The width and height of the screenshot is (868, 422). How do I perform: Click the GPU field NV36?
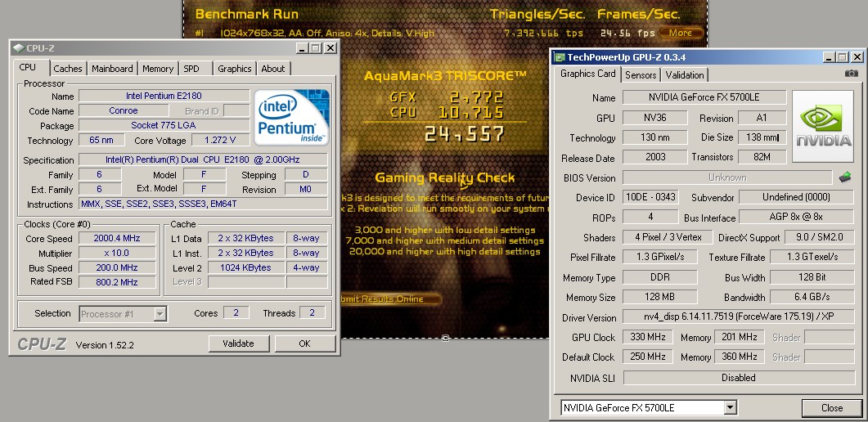[654, 118]
